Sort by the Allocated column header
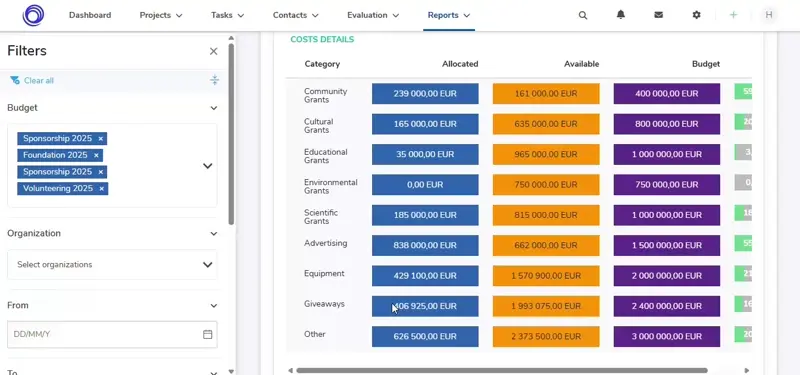The height and width of the screenshot is (375, 800). point(460,64)
